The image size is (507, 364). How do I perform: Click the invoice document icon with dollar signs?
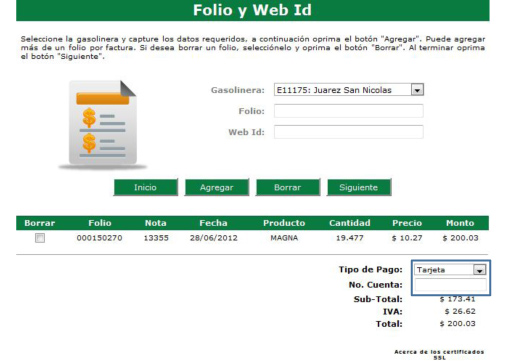point(103,125)
